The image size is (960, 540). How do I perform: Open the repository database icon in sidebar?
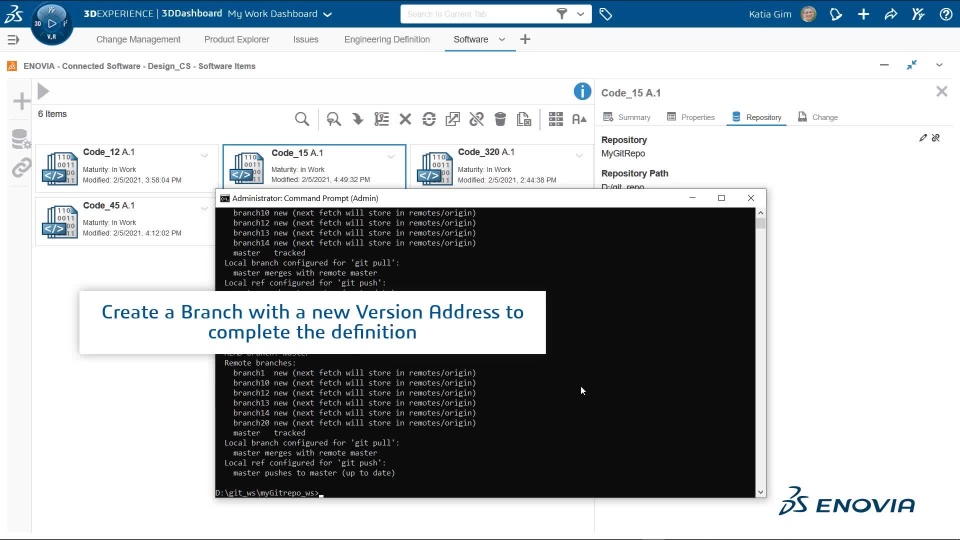point(21,139)
